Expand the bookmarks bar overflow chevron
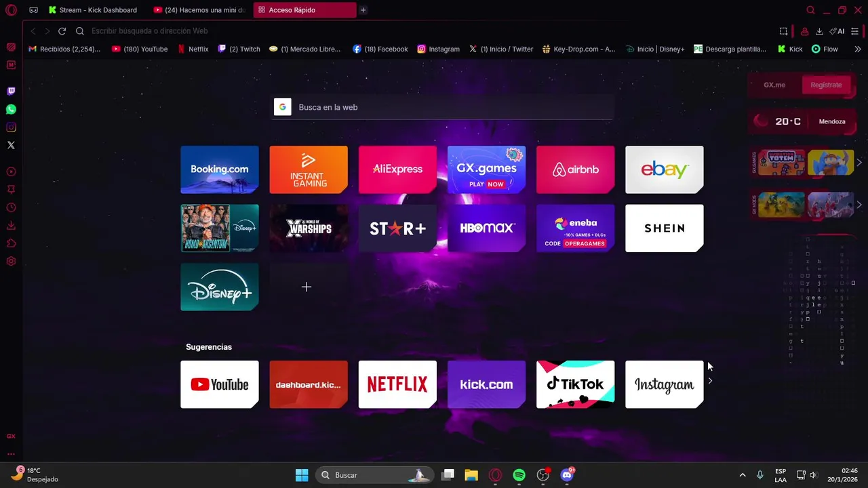 coord(857,49)
